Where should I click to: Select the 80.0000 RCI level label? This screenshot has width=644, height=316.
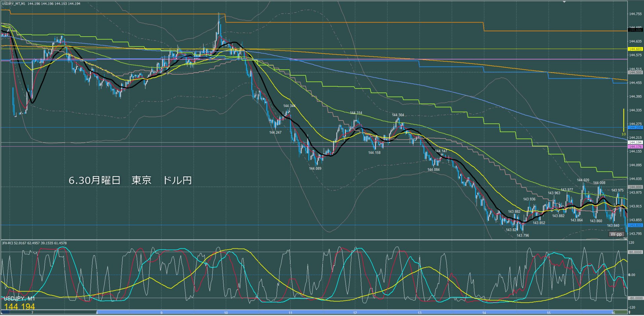(635, 252)
